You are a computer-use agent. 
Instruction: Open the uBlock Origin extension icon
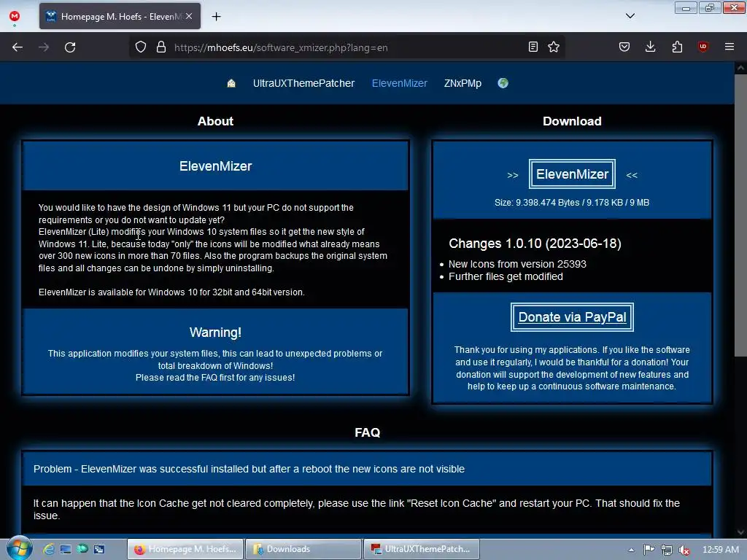coord(703,47)
